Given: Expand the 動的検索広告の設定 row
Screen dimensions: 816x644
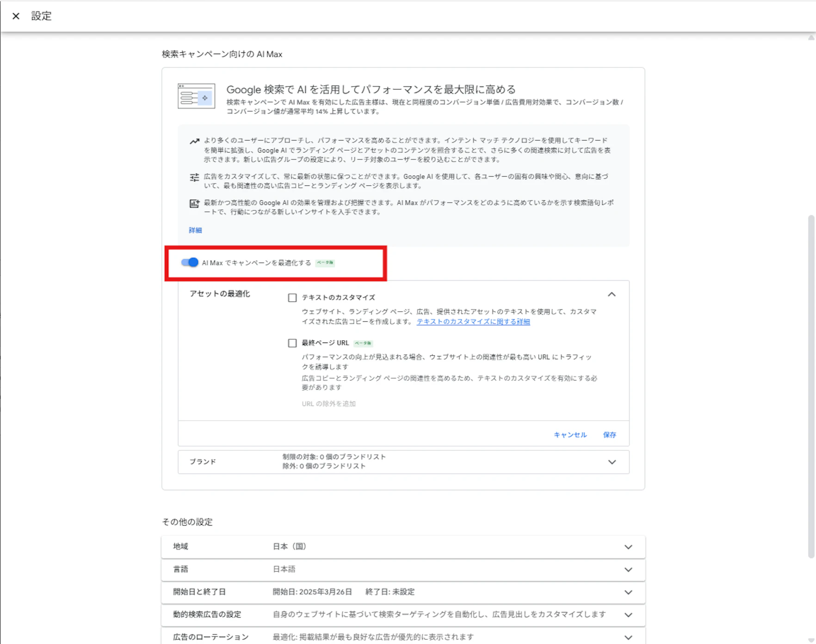Looking at the screenshot, I should 403,614.
